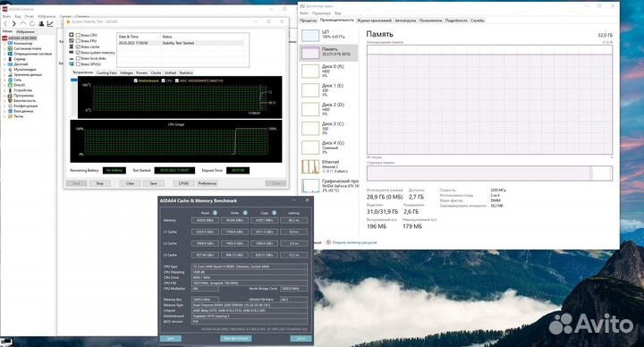Click Save in the stability test window
644x347 pixels.
pyautogui.click(x=154, y=183)
